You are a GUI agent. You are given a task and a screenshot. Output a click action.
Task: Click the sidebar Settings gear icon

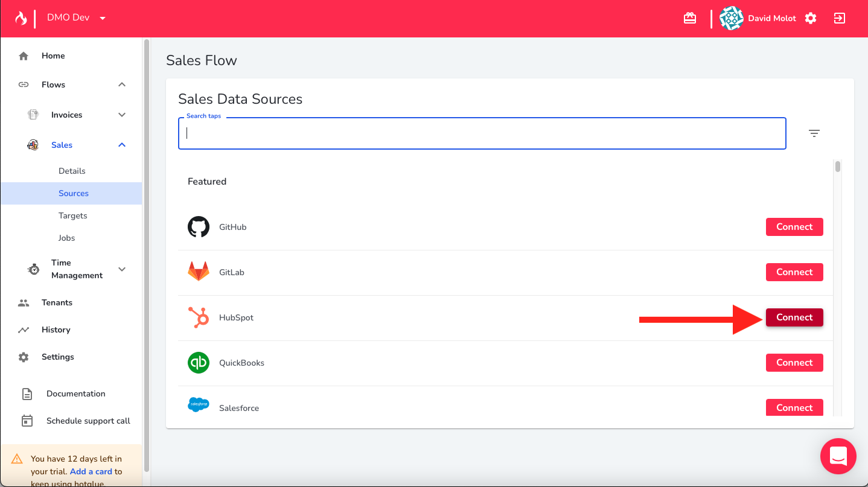pyautogui.click(x=24, y=357)
